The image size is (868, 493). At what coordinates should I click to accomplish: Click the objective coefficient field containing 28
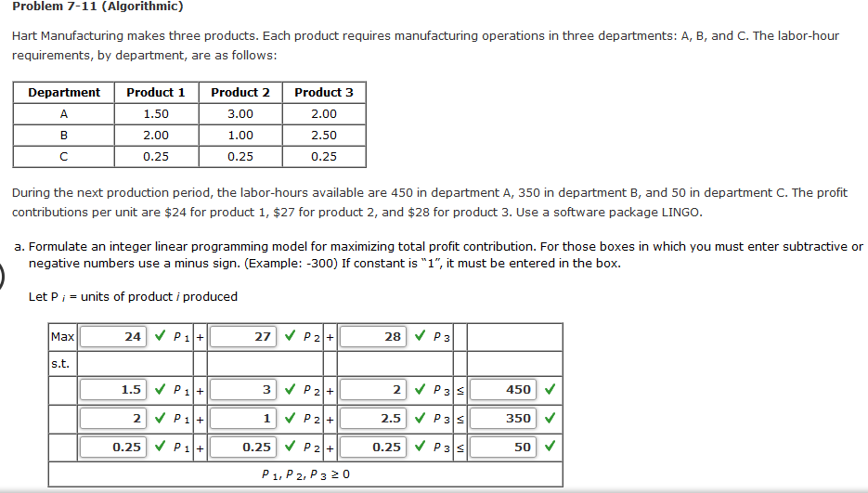coord(374,337)
